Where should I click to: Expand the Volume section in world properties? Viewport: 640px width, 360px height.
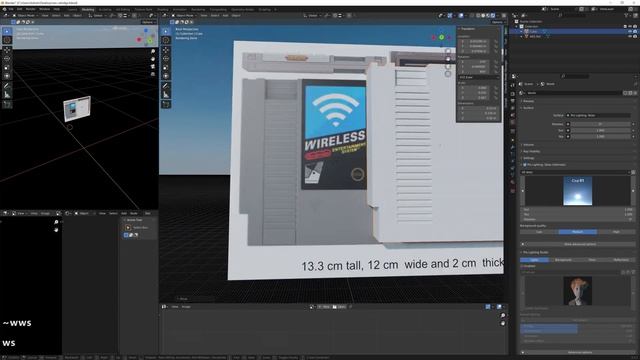click(x=528, y=145)
